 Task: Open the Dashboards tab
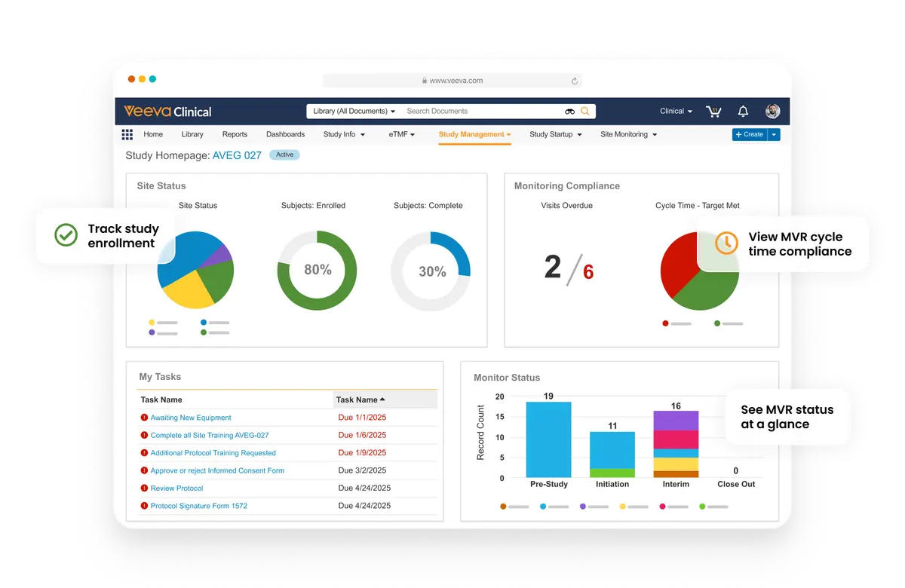pyautogui.click(x=285, y=134)
